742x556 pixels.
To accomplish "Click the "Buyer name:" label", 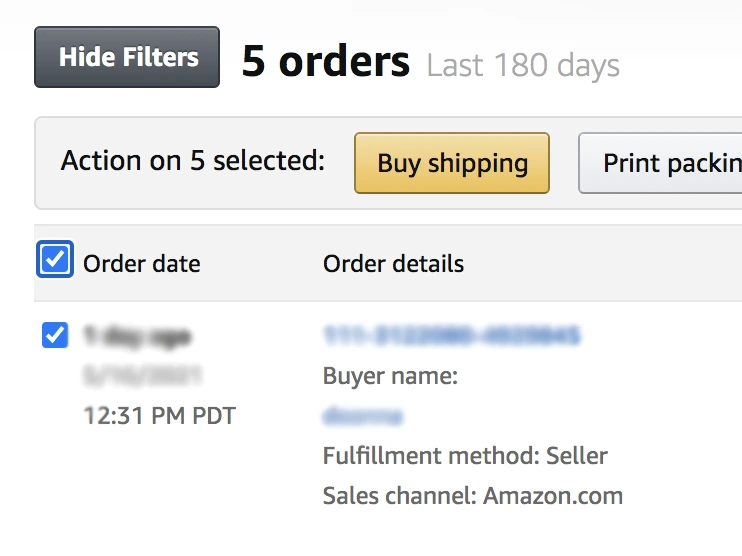I will click(390, 376).
